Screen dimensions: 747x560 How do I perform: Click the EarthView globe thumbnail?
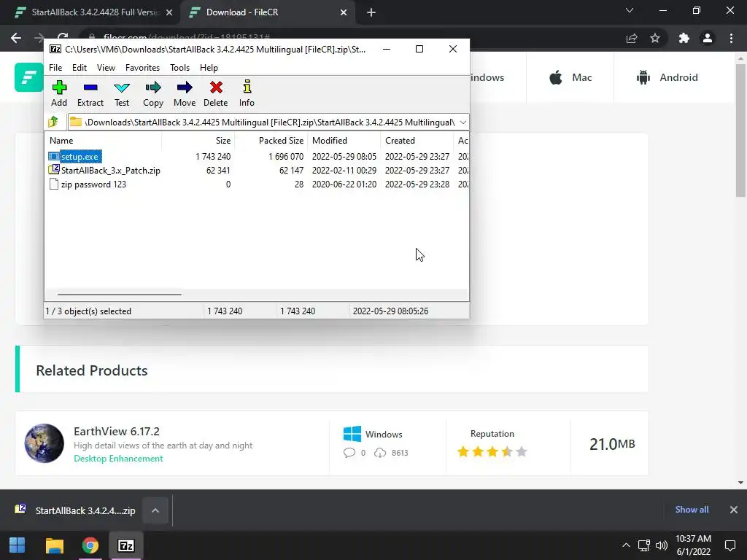point(44,443)
